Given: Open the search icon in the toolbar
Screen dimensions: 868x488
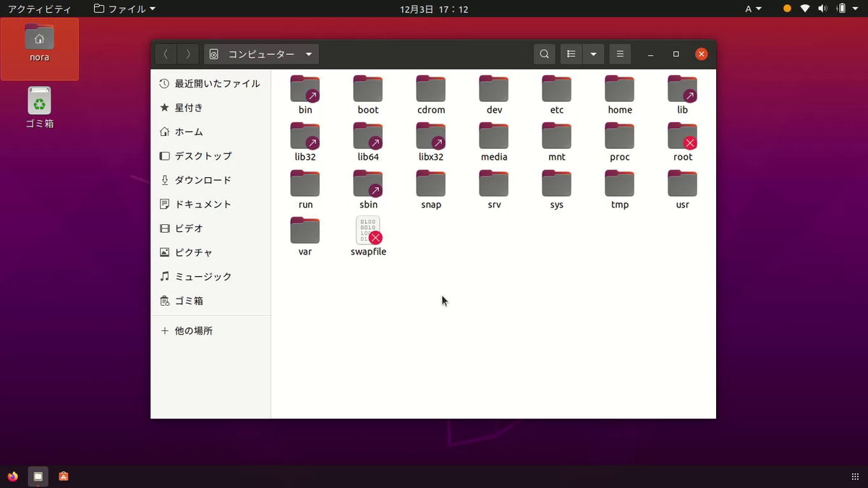Looking at the screenshot, I should point(544,53).
